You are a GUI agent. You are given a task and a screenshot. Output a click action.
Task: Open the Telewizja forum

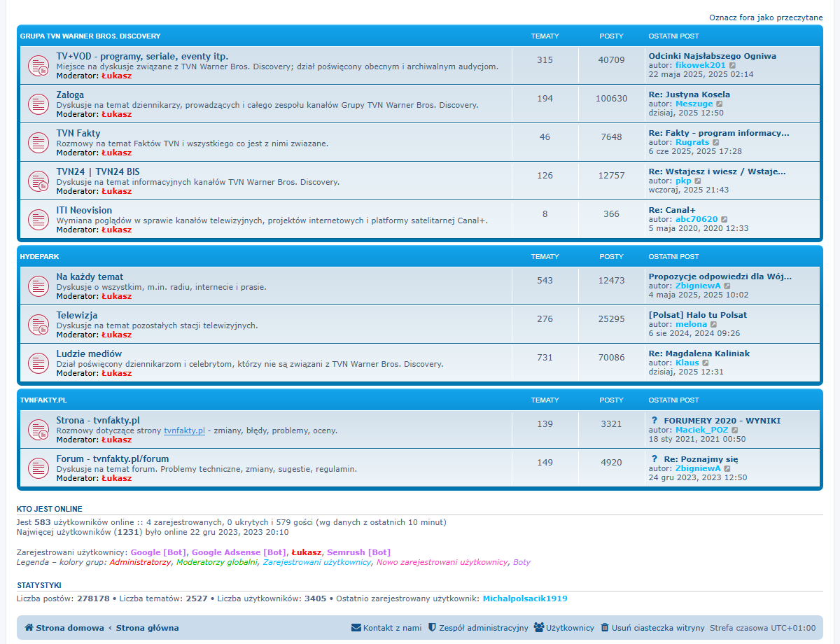point(77,315)
